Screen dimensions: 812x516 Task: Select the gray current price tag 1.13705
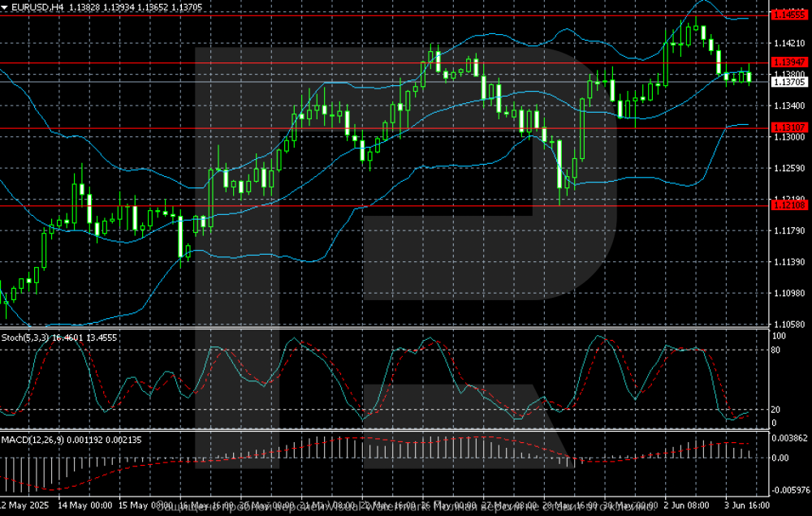pyautogui.click(x=789, y=82)
